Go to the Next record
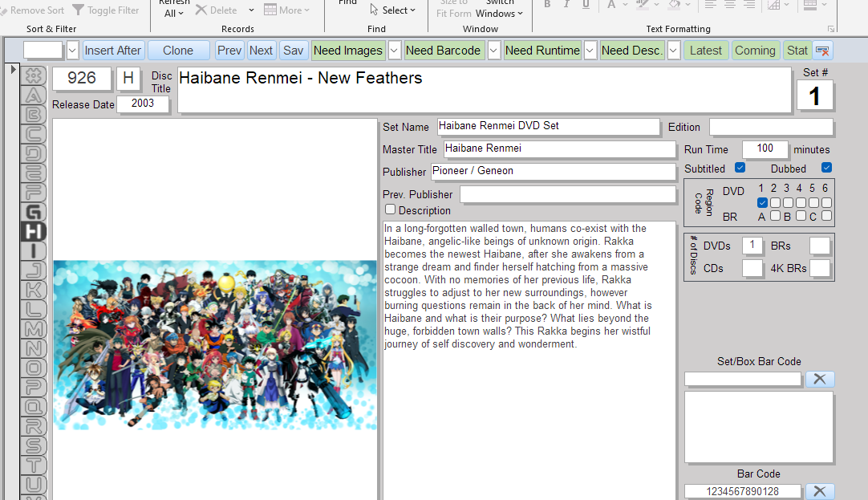The height and width of the screenshot is (500, 868). [261, 51]
